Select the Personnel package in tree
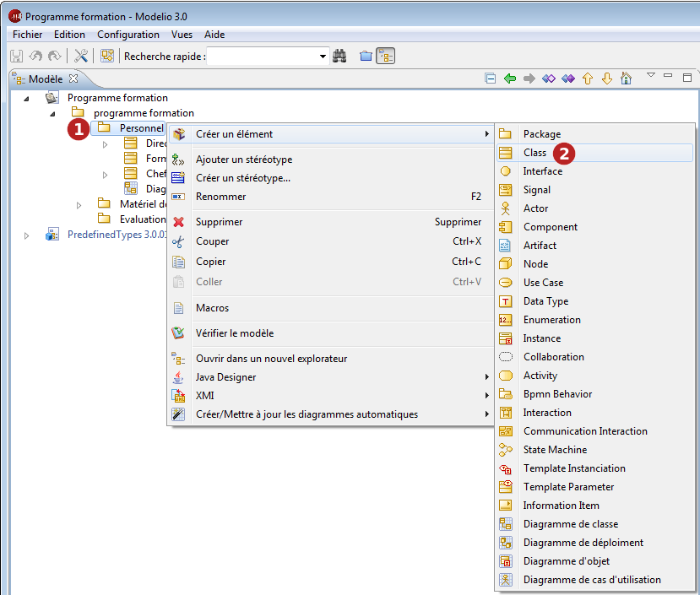Image resolution: width=700 pixels, height=595 pixels. click(128, 128)
